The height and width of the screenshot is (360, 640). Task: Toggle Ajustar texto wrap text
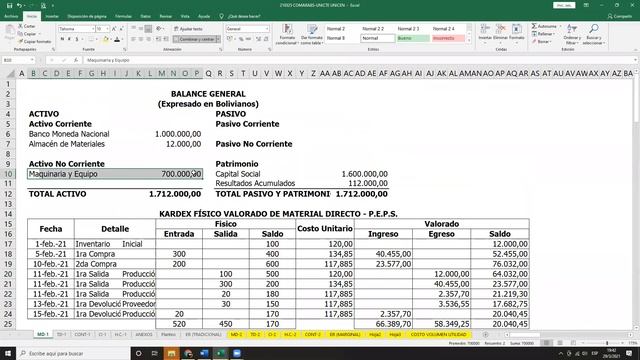click(x=188, y=29)
